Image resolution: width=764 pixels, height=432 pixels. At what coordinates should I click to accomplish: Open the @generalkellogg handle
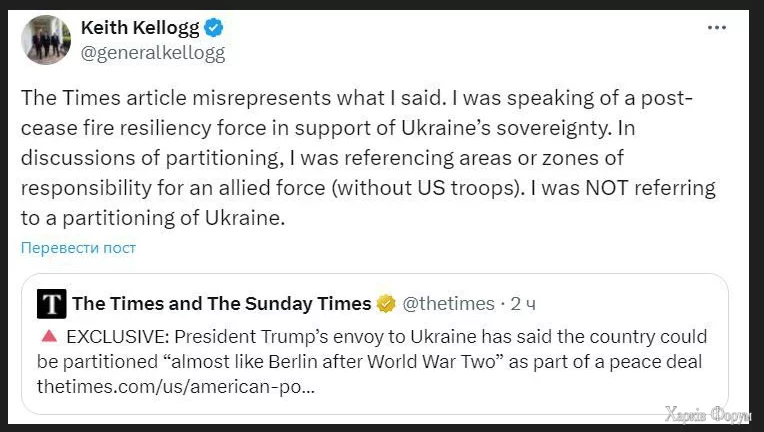click(x=152, y=54)
